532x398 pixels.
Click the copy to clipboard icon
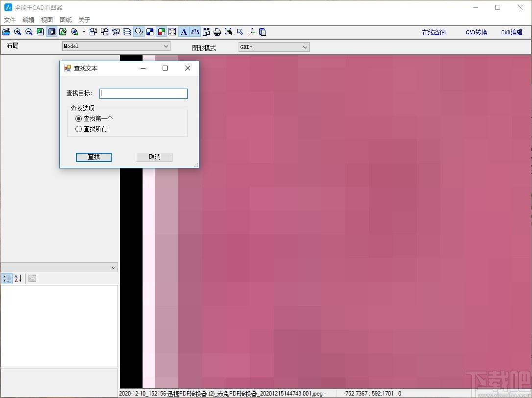pyautogui.click(x=263, y=32)
